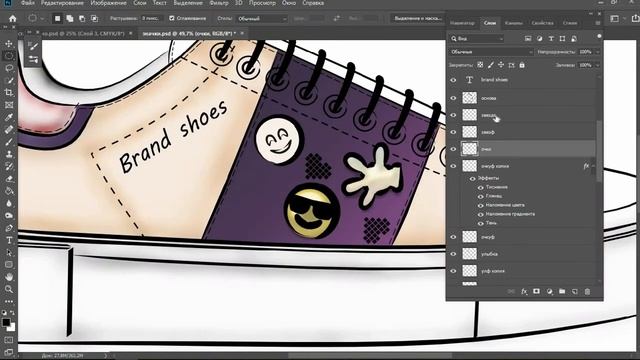This screenshot has width=640, height=360.
Task: Lock all layer attributes
Action: click(x=522, y=65)
